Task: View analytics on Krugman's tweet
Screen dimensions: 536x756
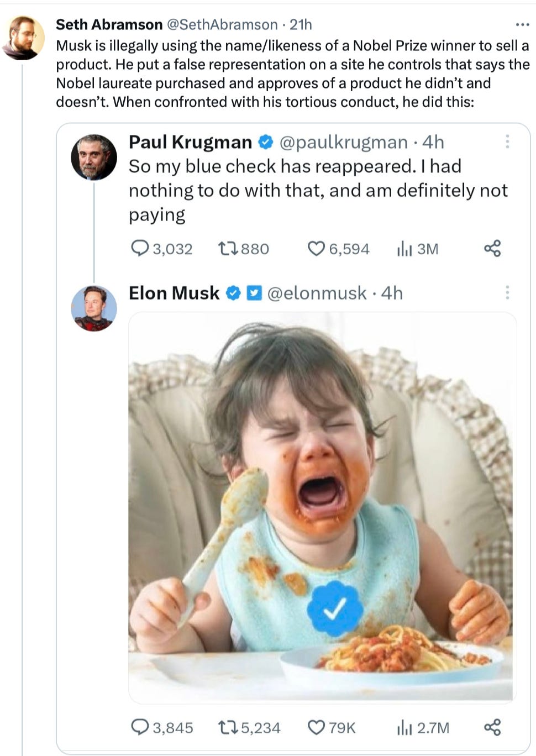Action: click(x=404, y=249)
